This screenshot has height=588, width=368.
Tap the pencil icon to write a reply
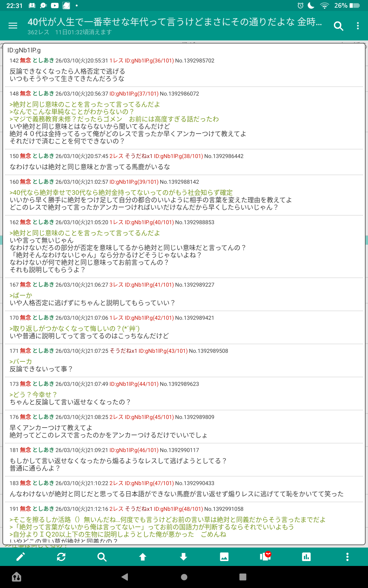[21, 557]
